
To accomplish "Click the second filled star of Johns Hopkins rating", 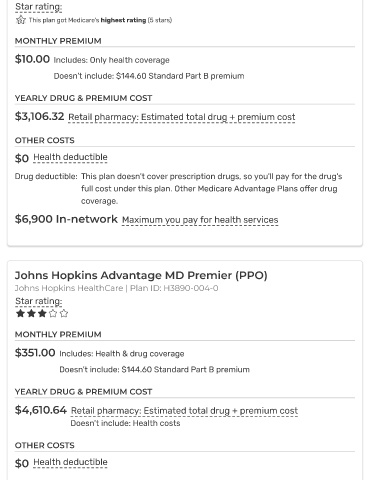I will 31,313.
